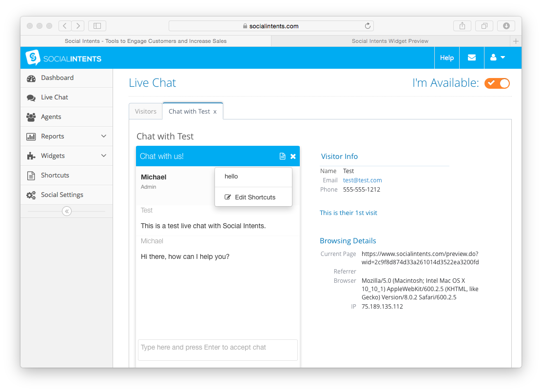Click the message Hi there, how can I help you?
This screenshot has width=542, height=392.
click(185, 256)
